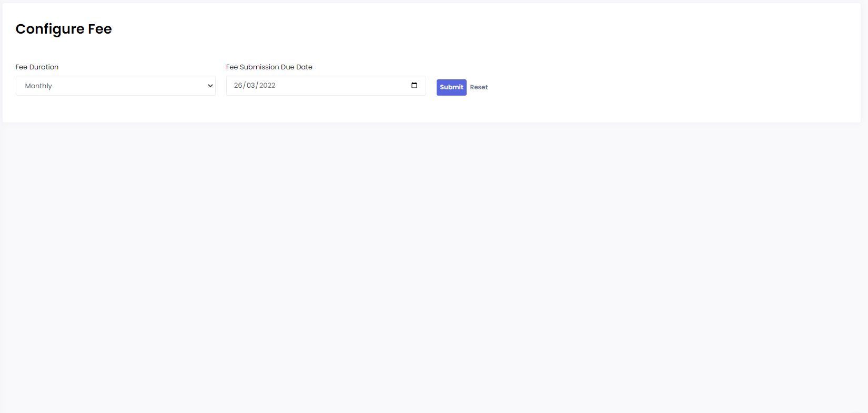This screenshot has width=868, height=413.
Task: Open the calendar picker icon in date field
Action: [414, 85]
